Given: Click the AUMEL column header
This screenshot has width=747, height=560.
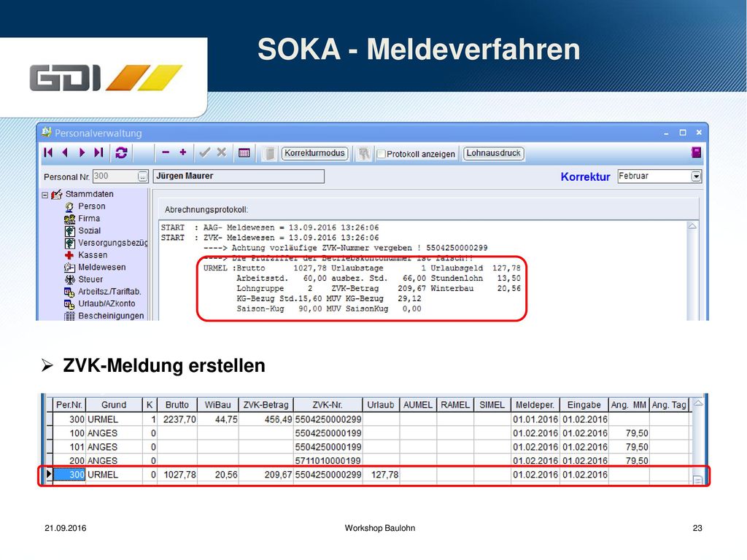Looking at the screenshot, I should point(418,405).
